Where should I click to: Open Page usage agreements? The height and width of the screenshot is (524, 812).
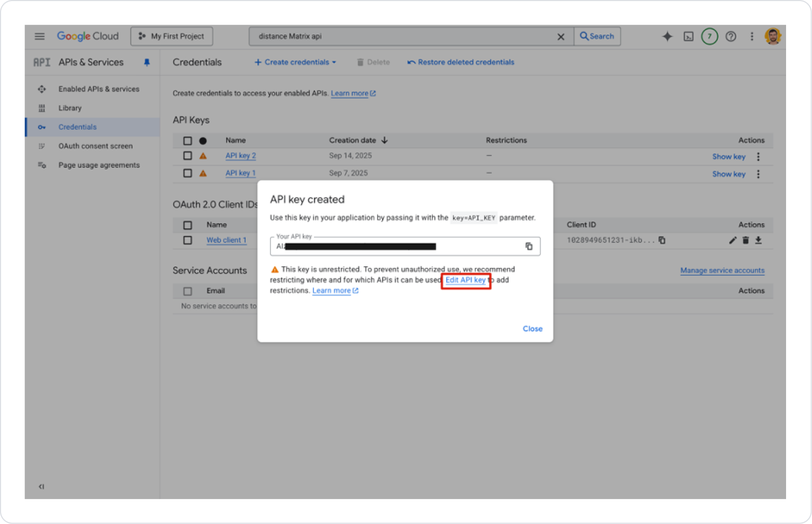[x=99, y=165]
